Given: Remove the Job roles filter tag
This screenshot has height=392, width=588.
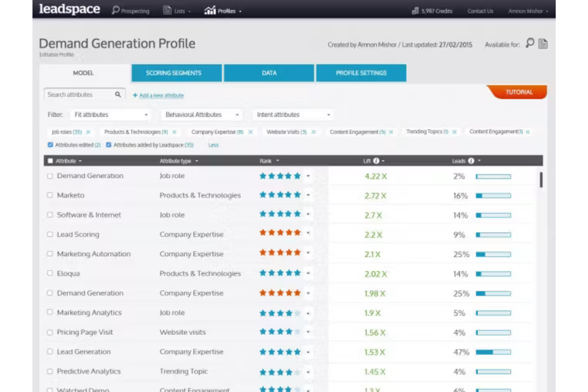Looking at the screenshot, I should click(x=88, y=132).
